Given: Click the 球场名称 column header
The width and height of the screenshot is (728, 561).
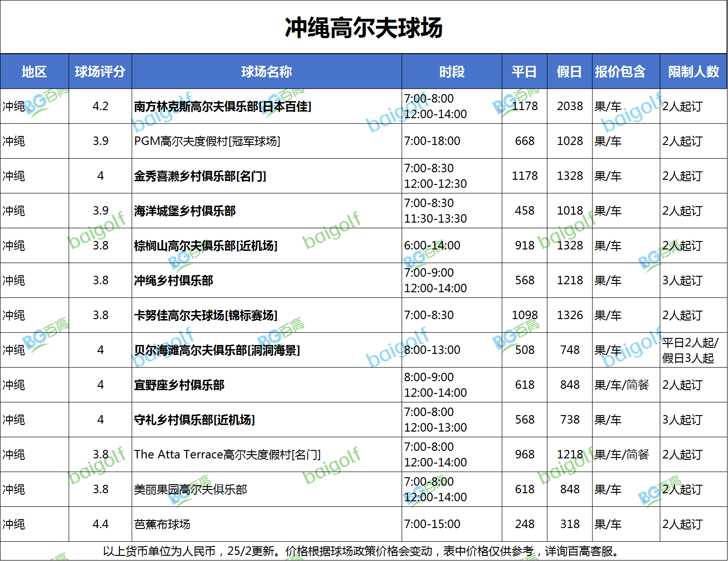Looking at the screenshot, I should click(x=267, y=72).
